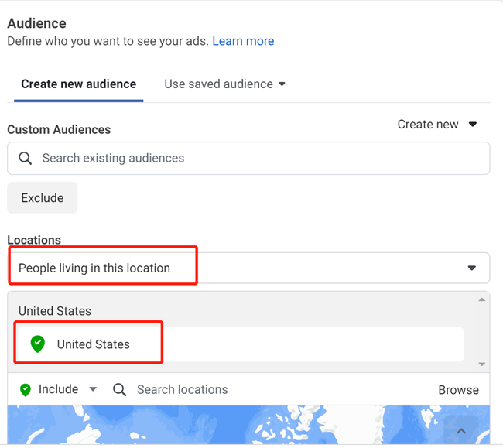
Task: Click the green Include pin icon
Action: pyautogui.click(x=25, y=390)
